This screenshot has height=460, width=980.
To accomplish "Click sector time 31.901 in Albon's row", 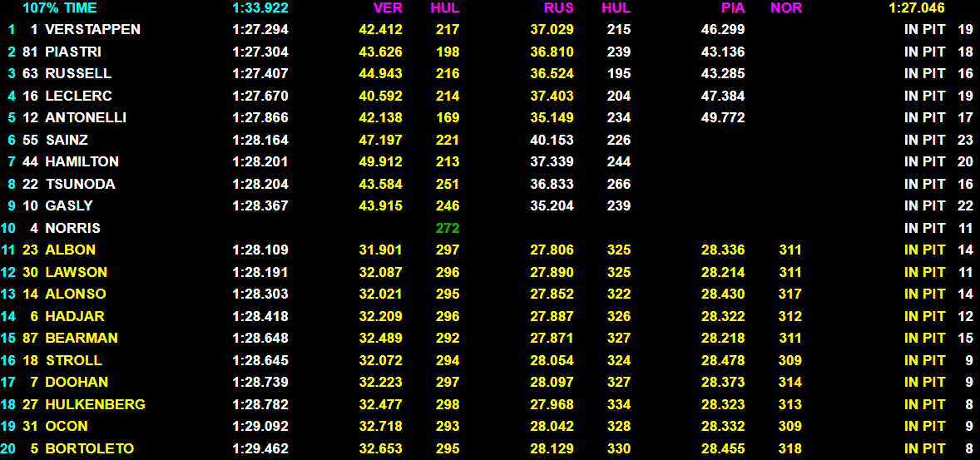I will pos(381,250).
